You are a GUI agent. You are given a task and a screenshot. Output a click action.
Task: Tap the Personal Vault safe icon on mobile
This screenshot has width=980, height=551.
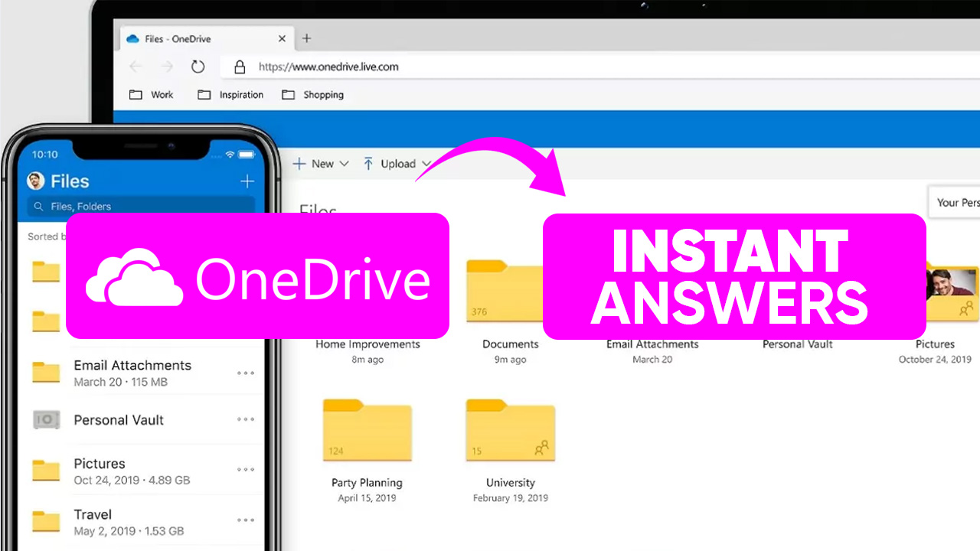pos(46,419)
